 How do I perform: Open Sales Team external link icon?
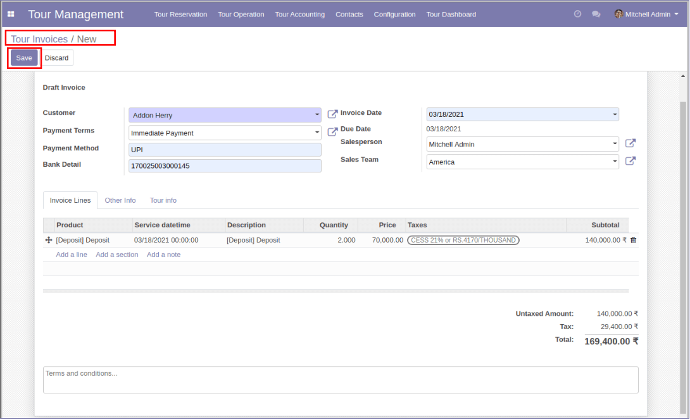point(630,161)
